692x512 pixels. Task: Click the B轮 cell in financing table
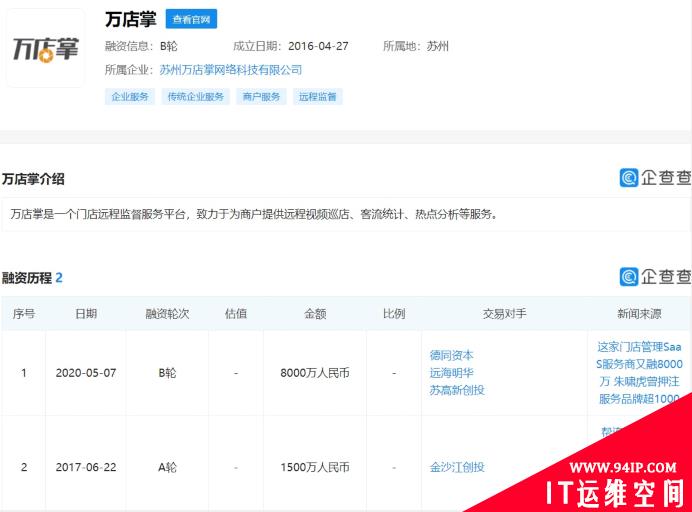coord(167,373)
